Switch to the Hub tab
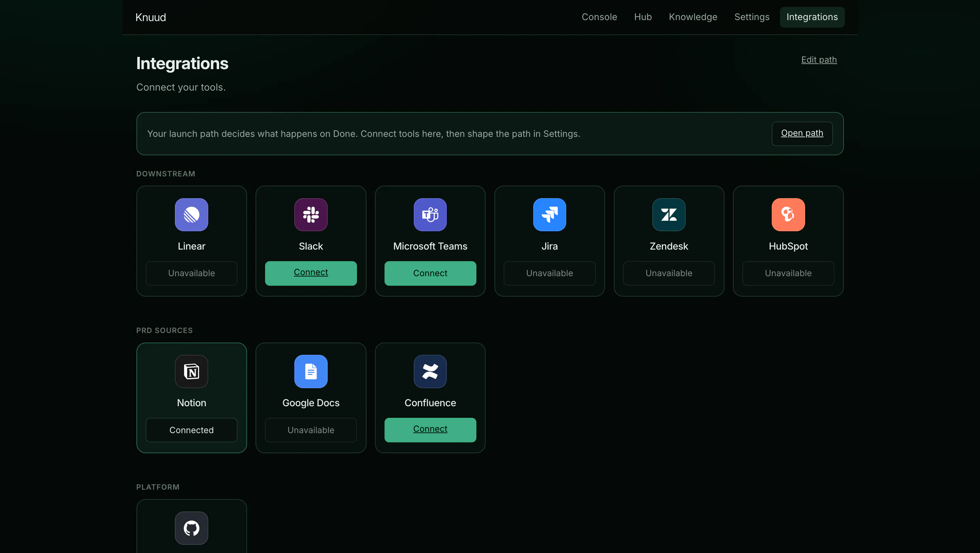The height and width of the screenshot is (553, 980). coord(643,17)
